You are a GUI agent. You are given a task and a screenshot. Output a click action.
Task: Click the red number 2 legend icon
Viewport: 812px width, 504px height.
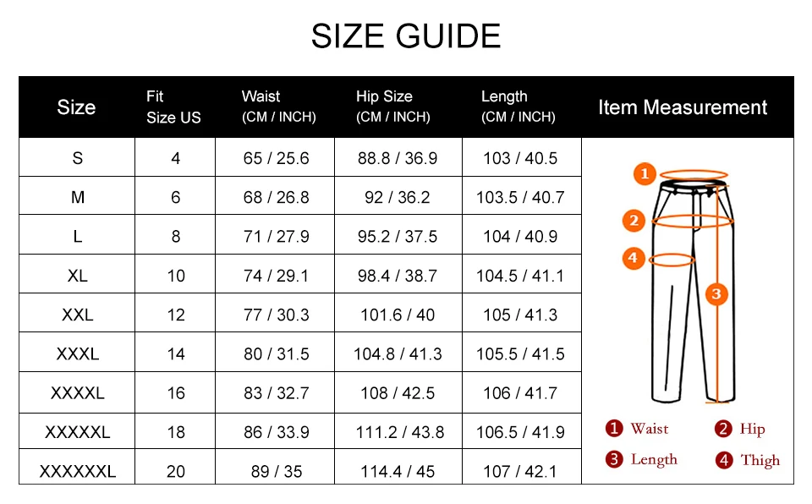click(x=723, y=429)
